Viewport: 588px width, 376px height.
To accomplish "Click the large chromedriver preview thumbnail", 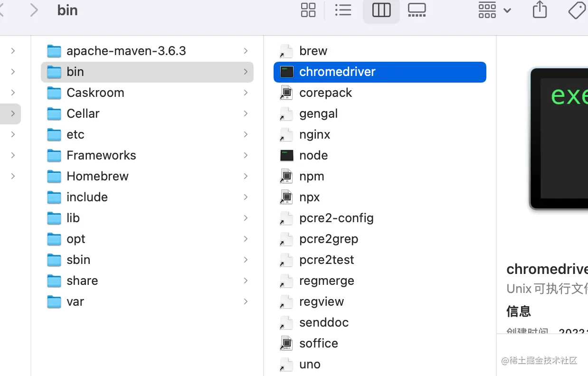I will coord(559,139).
